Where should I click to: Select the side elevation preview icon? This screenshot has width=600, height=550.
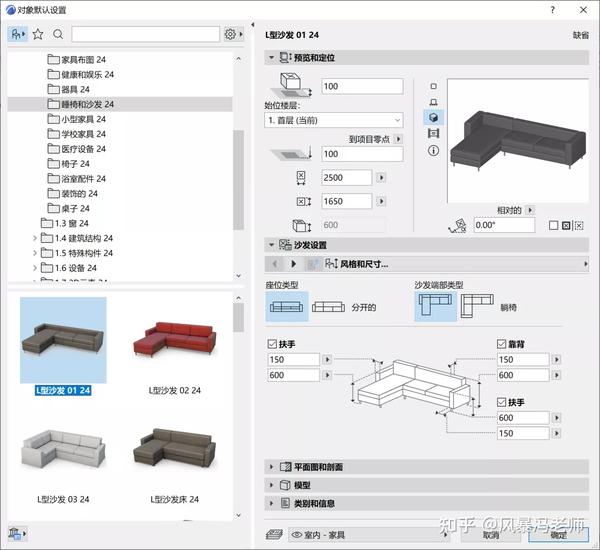click(433, 102)
